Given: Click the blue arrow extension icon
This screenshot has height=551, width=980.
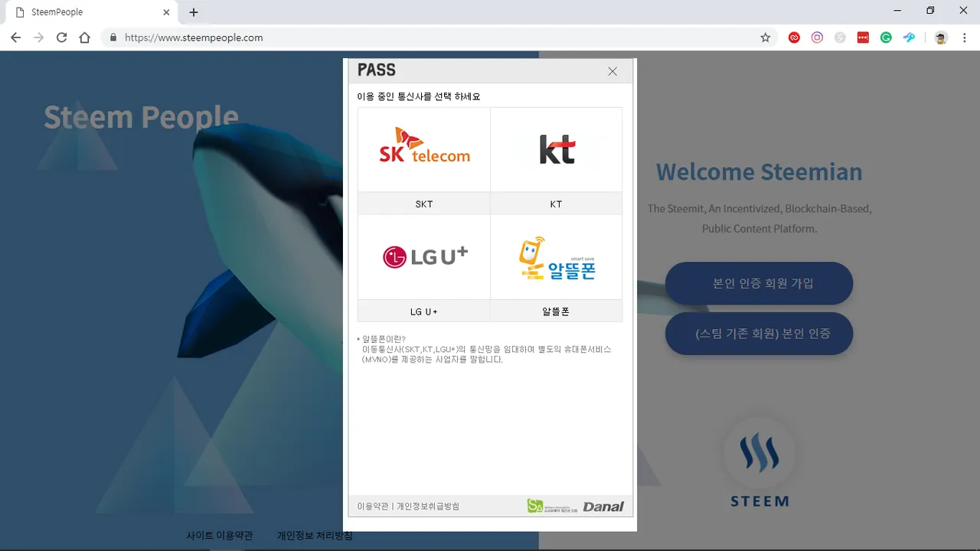Looking at the screenshot, I should click(909, 37).
